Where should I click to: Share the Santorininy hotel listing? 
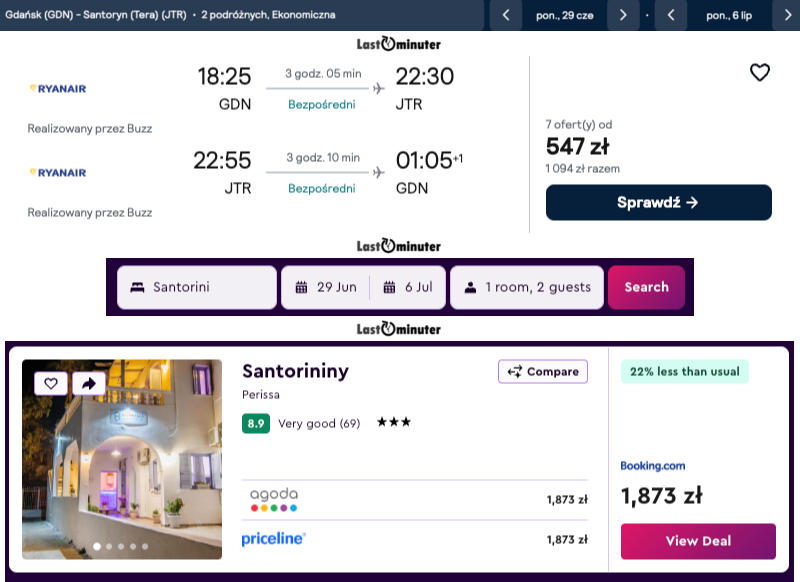88,383
